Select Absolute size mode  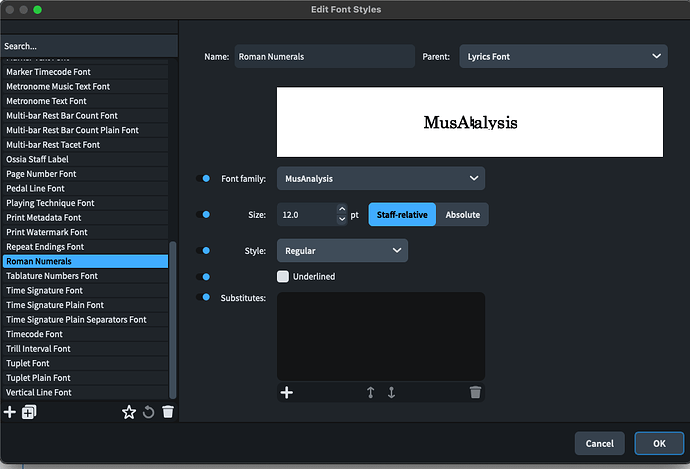[x=462, y=215]
